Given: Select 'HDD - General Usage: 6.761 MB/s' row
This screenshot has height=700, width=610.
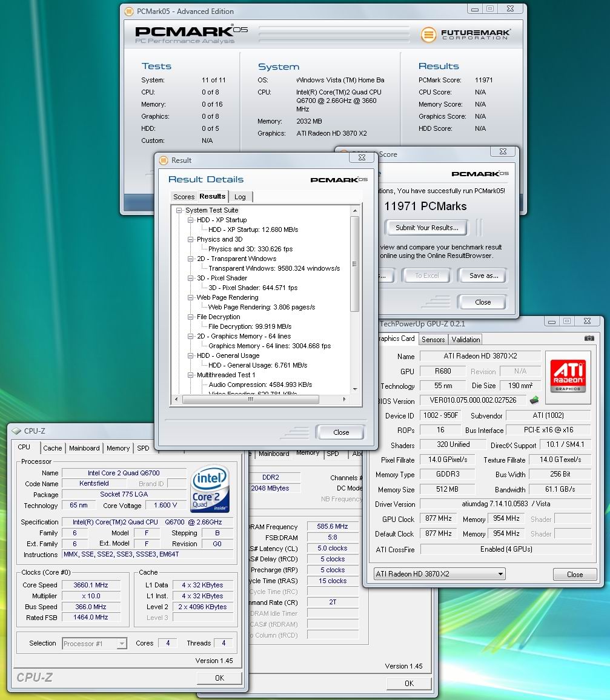Looking at the screenshot, I should [x=257, y=365].
